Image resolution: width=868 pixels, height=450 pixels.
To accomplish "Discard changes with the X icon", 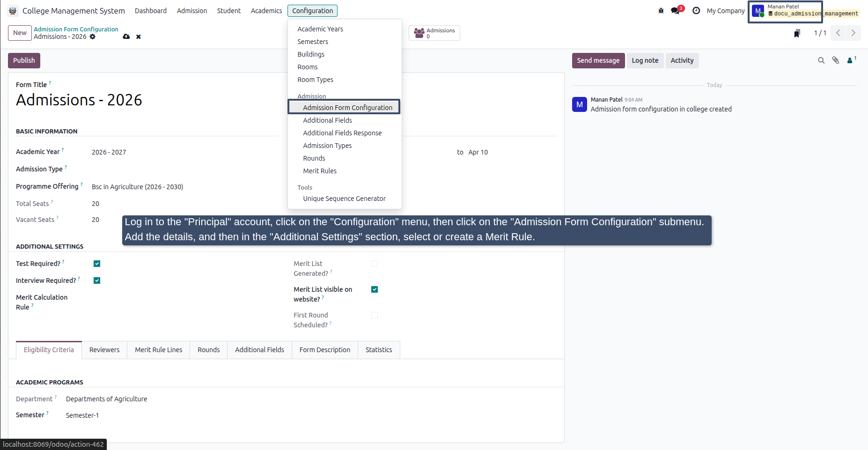I will pos(139,37).
